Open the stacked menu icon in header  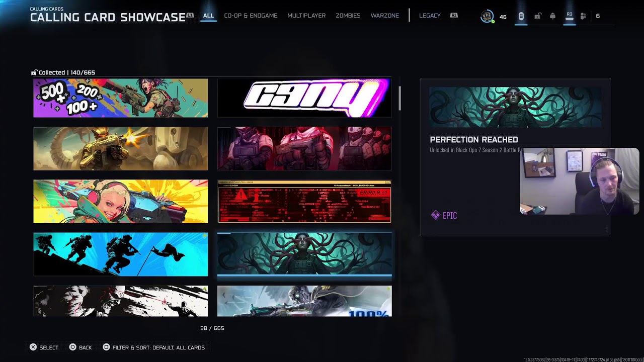pyautogui.click(x=521, y=16)
